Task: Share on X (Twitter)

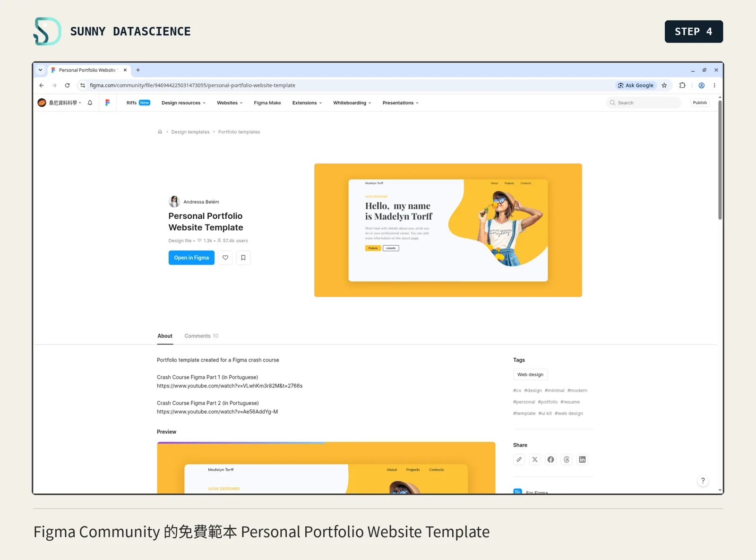Action: [x=535, y=459]
